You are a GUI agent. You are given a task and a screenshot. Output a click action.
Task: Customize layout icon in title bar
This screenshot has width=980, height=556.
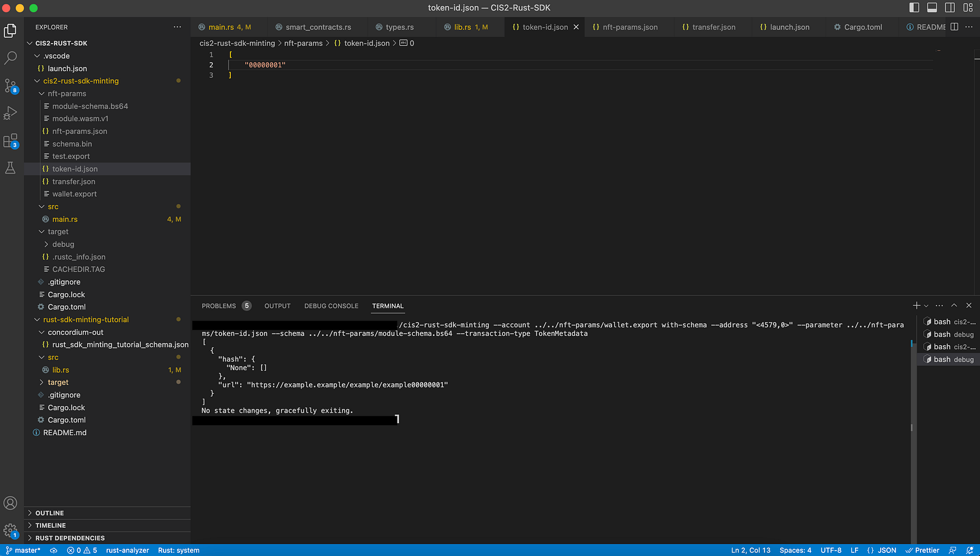[968, 7]
